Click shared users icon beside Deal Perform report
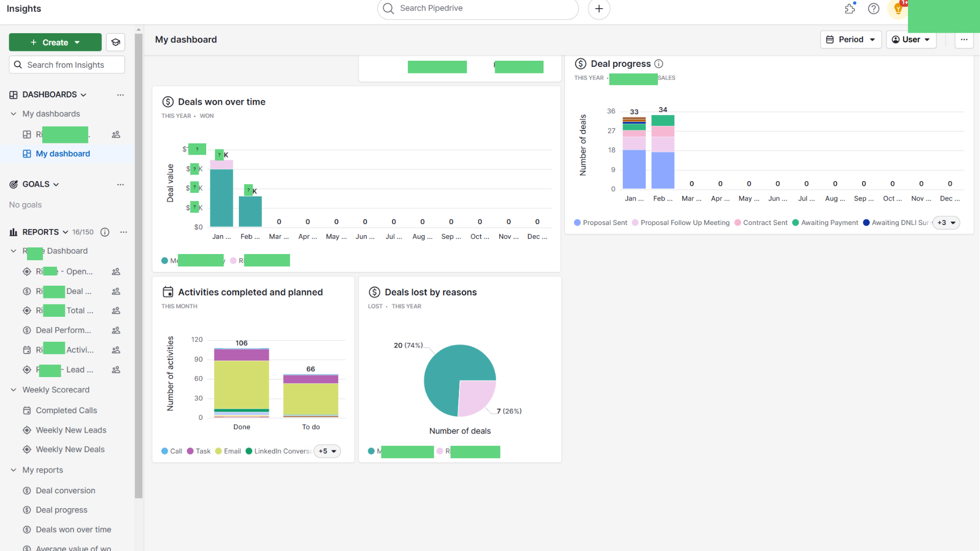Screen dimensions: 980x551 coord(116,330)
